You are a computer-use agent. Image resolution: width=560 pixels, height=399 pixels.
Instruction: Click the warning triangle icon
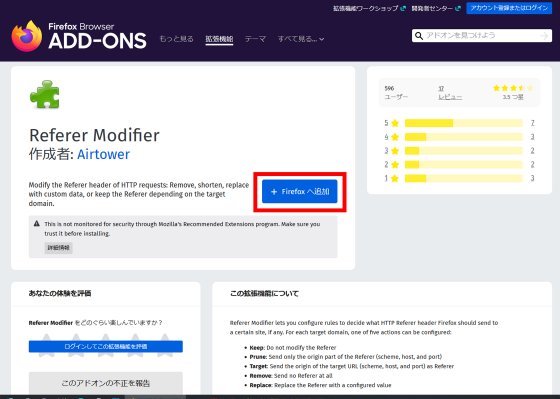click(36, 224)
